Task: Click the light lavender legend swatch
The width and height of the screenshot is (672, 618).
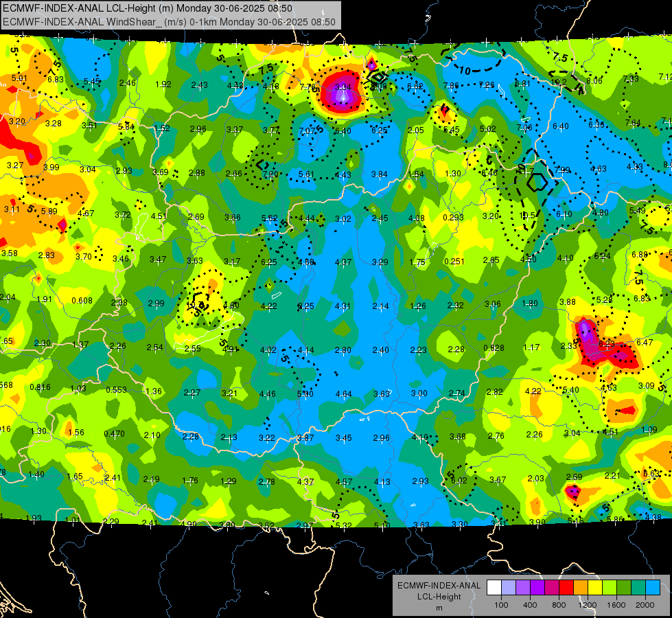Action: (509, 587)
